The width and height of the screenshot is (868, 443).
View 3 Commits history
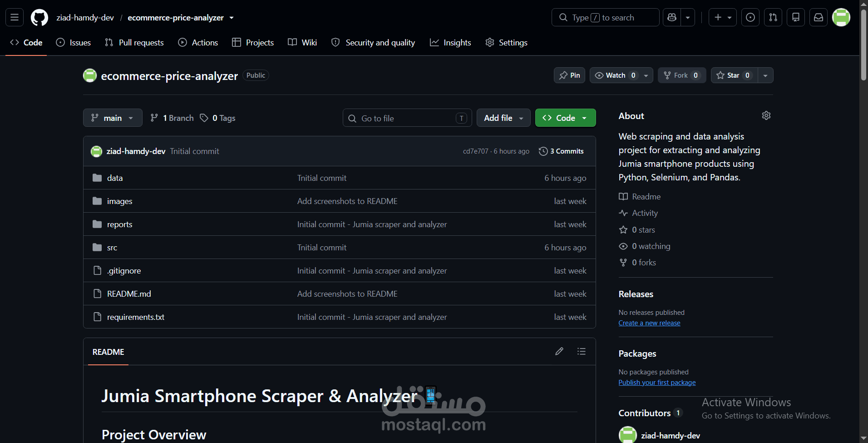(561, 151)
